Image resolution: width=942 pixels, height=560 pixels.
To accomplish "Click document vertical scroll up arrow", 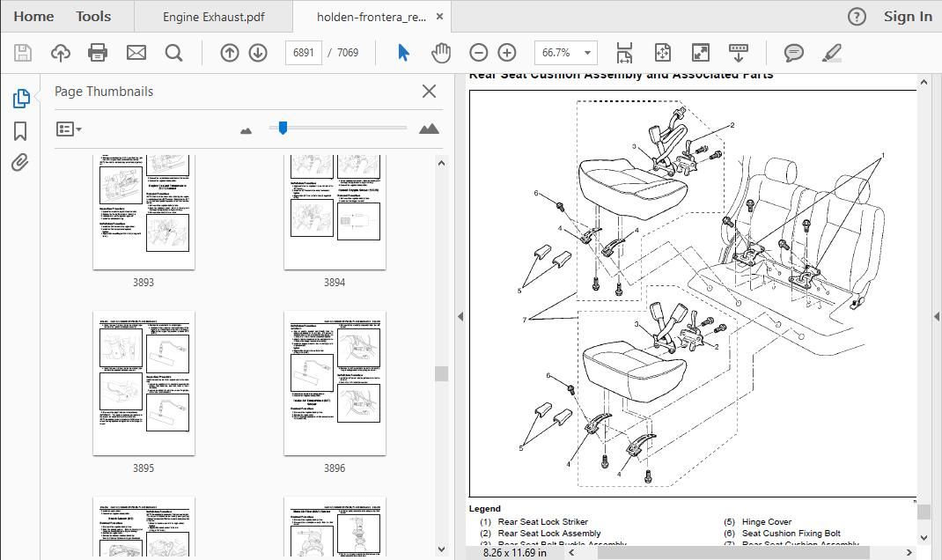I will 924,82.
